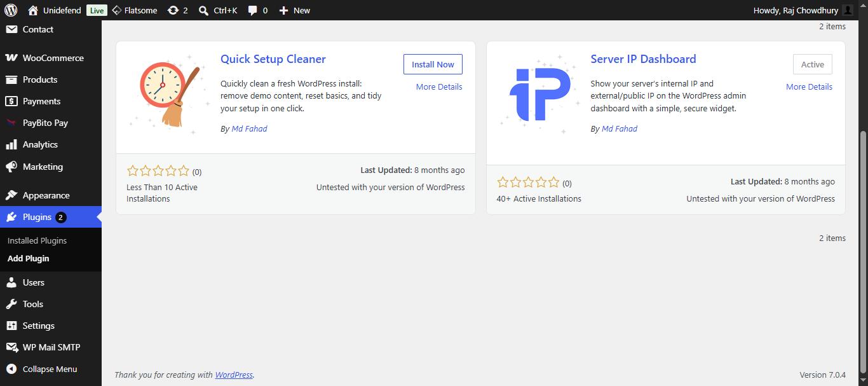Click 'Less Than 10 Active Installations' text

[162, 193]
